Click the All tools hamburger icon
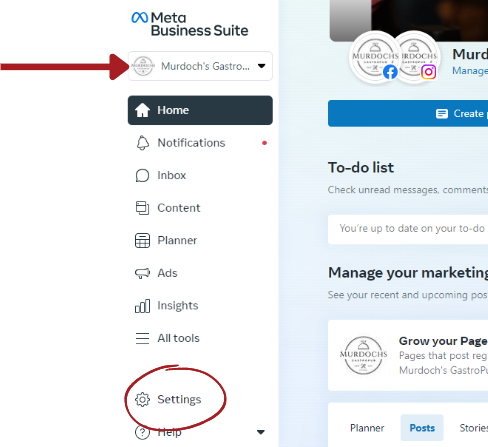488x447 pixels. 142,338
